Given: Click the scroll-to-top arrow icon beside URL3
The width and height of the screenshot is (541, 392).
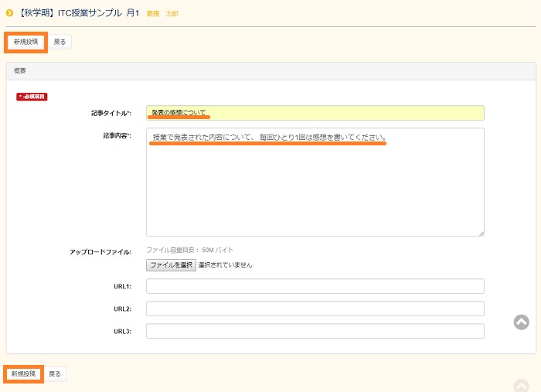Looking at the screenshot, I should [x=522, y=322].
